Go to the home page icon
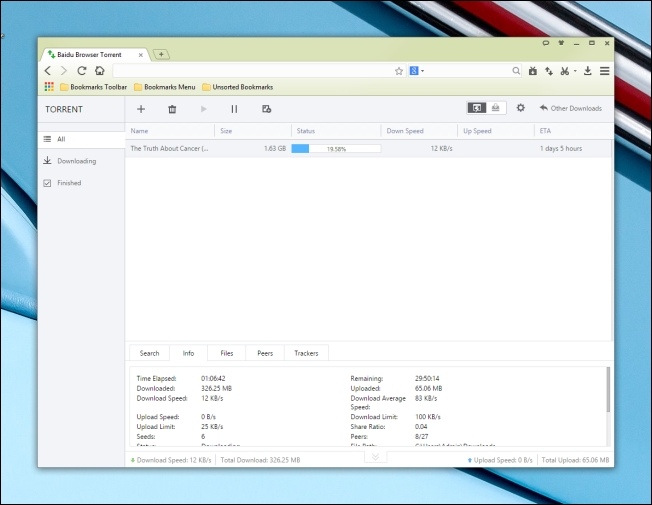Screen dimensions: 652x505 [99, 71]
